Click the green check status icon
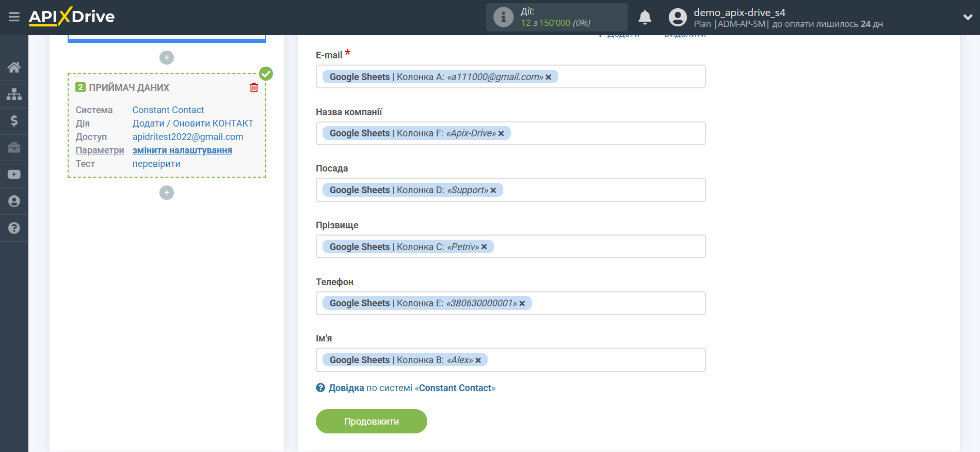Screen dimensions: 980x452 pyautogui.click(x=266, y=74)
